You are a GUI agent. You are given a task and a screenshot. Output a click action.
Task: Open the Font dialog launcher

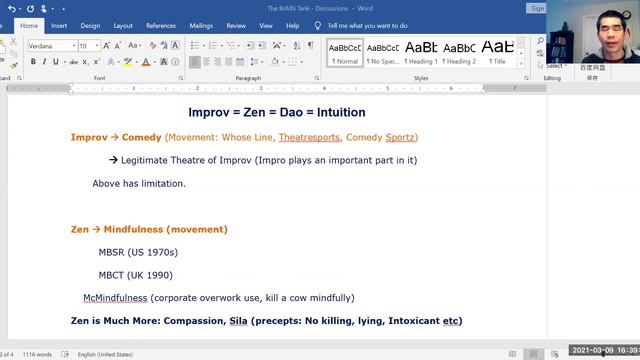point(180,78)
